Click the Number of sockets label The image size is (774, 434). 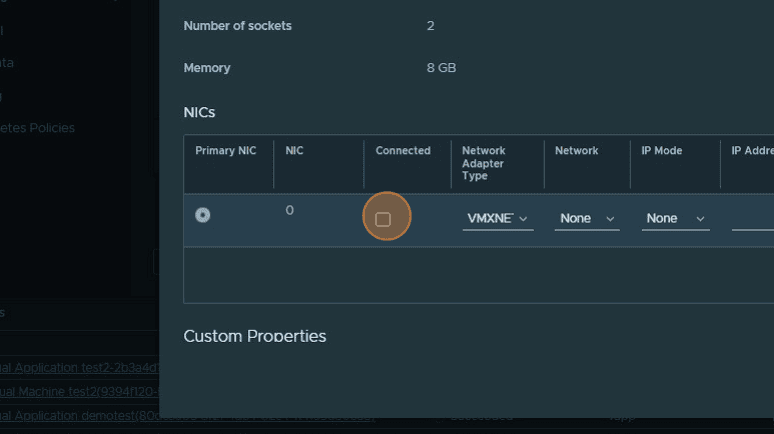[x=237, y=26]
